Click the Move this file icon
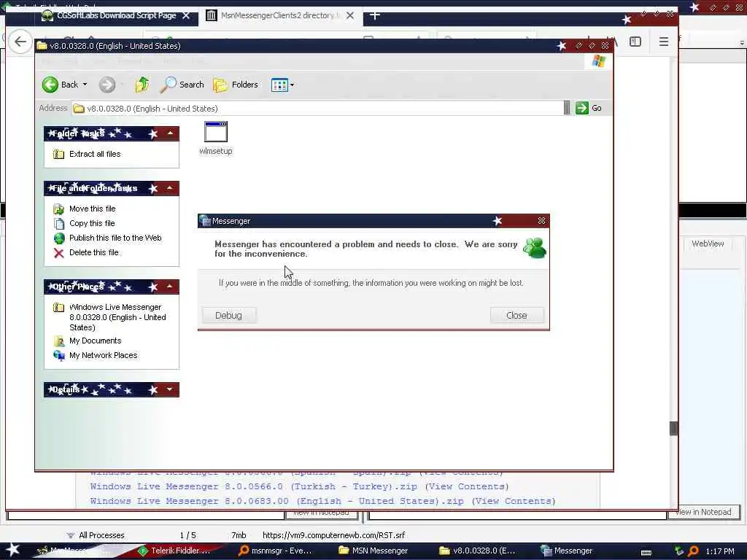The height and width of the screenshot is (560, 747). (x=58, y=209)
